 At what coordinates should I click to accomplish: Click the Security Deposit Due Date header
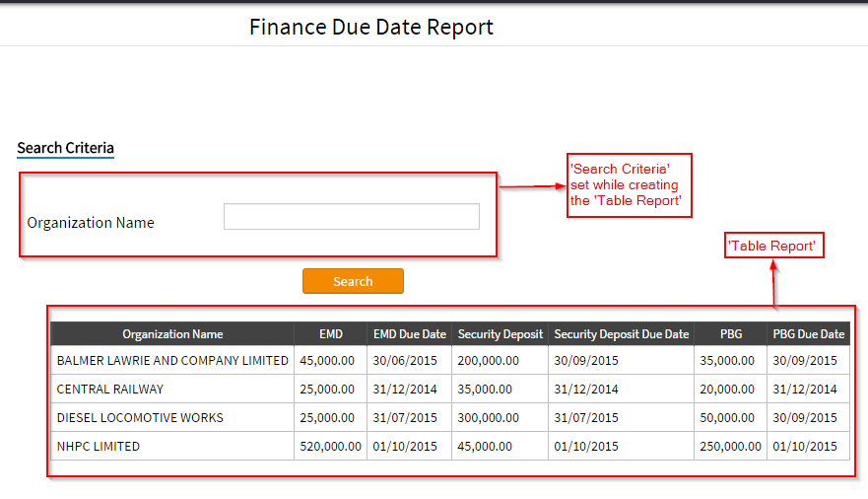tap(621, 334)
